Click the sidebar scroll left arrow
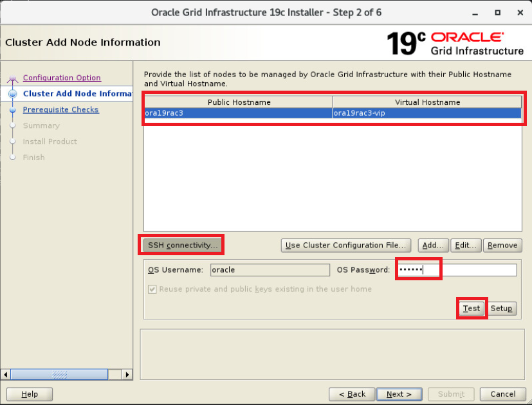Screen dimensions: 532x405 point(5,375)
